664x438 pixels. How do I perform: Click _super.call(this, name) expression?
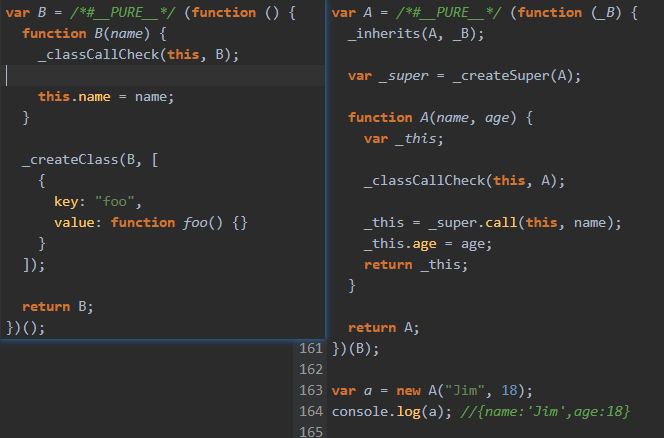[524, 223]
